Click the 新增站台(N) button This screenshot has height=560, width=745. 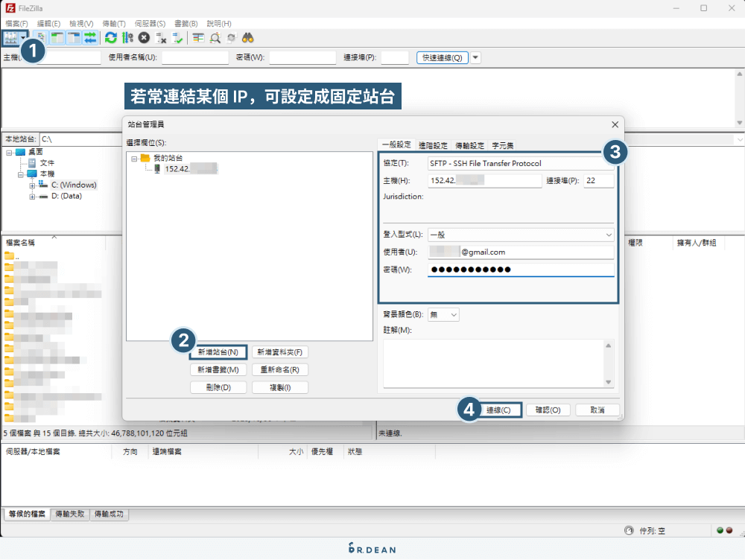tap(218, 351)
